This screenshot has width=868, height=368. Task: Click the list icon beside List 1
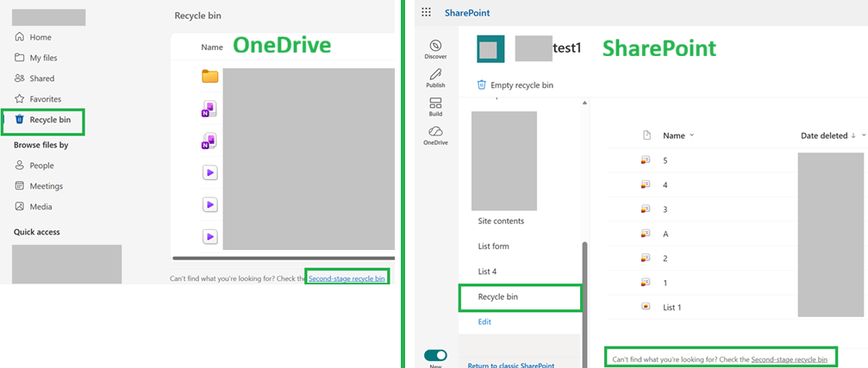click(645, 307)
